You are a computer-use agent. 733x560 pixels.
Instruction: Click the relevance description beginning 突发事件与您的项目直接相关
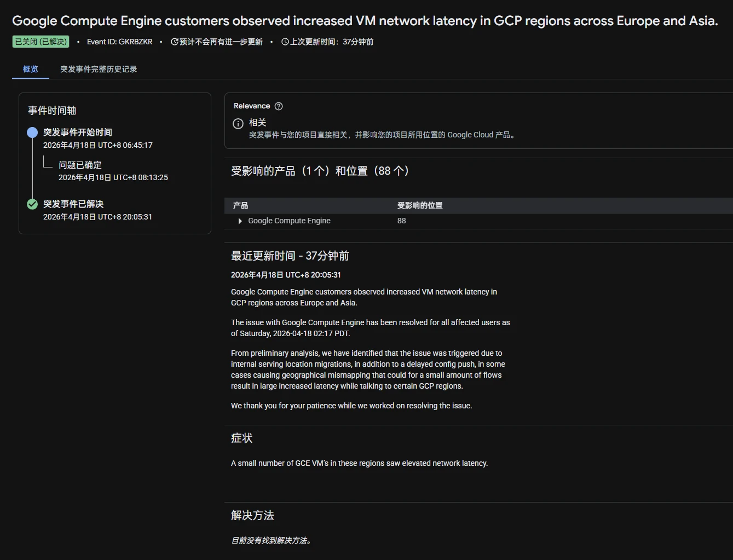[x=383, y=135]
